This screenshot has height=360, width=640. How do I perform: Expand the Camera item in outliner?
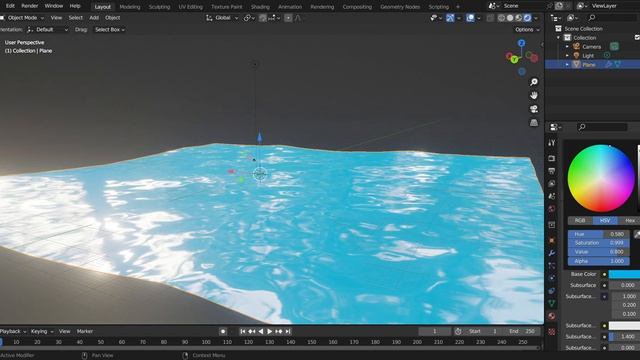[567, 47]
